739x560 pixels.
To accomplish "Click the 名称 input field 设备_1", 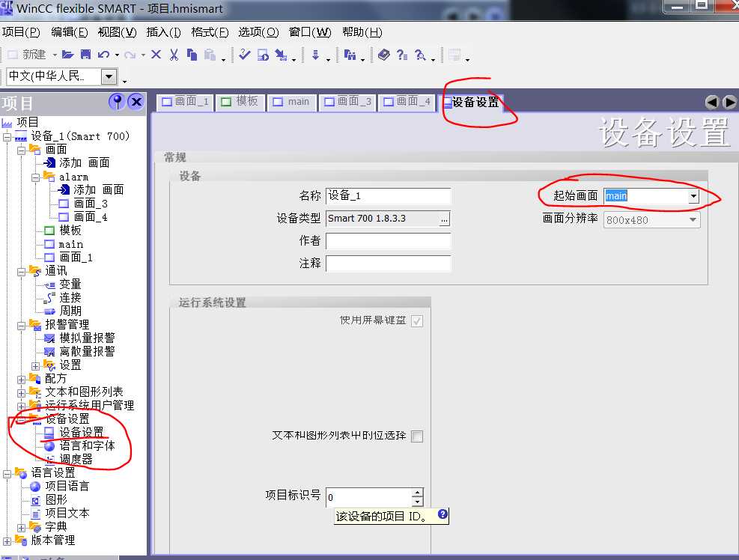I will (389, 195).
